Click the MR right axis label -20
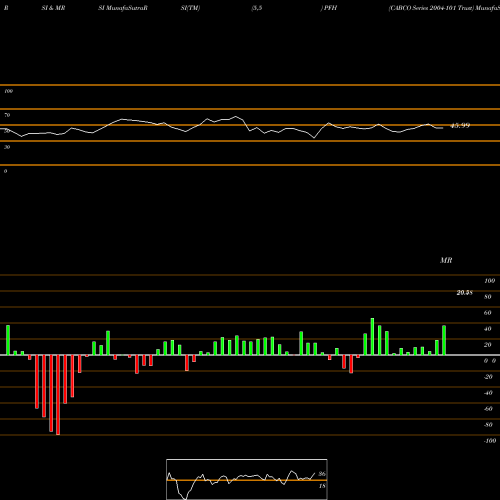The width and height of the screenshot is (500, 500). point(488,377)
